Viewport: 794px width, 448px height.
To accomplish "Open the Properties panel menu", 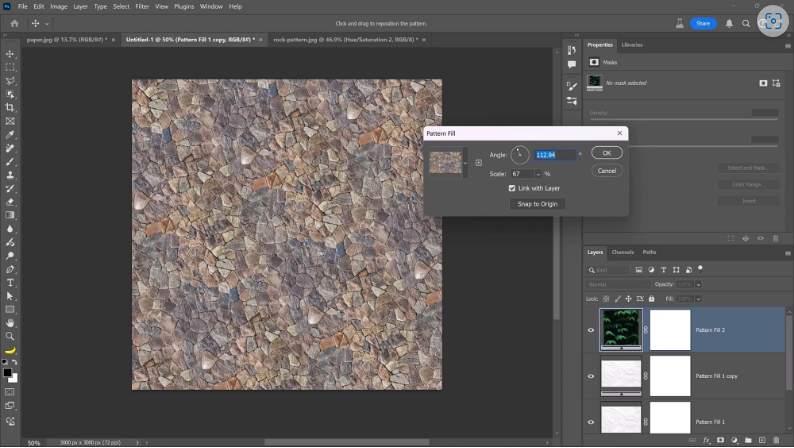I will point(788,46).
